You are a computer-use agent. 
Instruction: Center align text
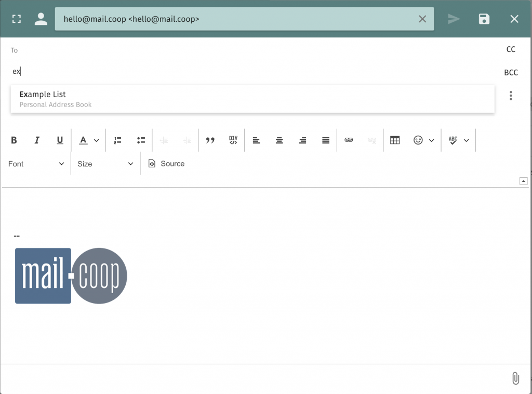click(279, 140)
